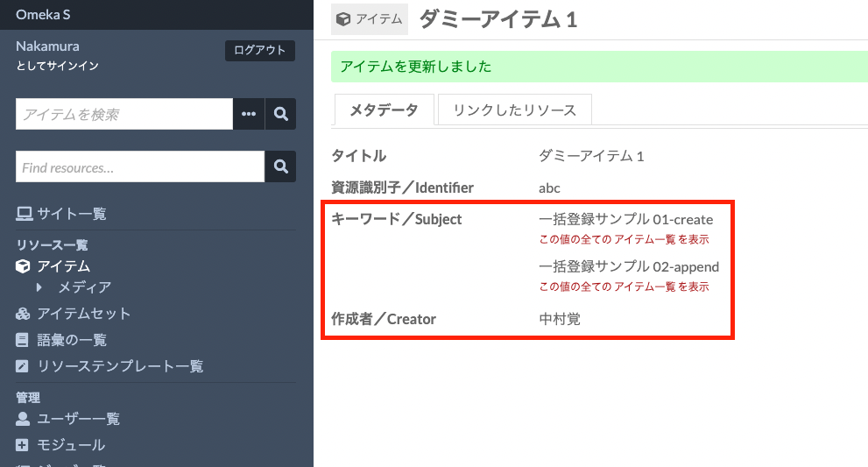Focus the アイテムを検索 search field
Image resolution: width=868 pixels, height=467 pixels.
click(x=124, y=114)
